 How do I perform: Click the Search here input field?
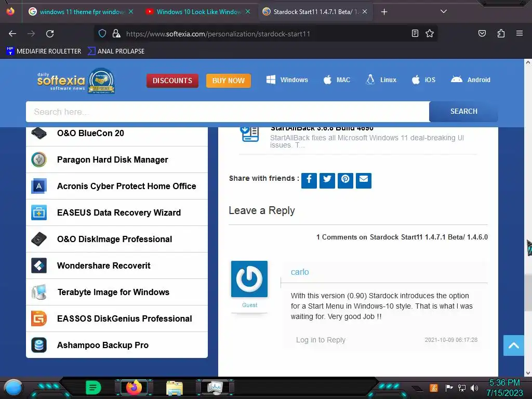(228, 112)
